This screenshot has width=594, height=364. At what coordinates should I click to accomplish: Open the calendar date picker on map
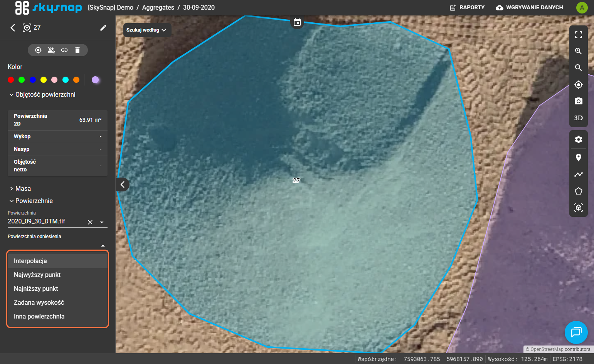[297, 22]
